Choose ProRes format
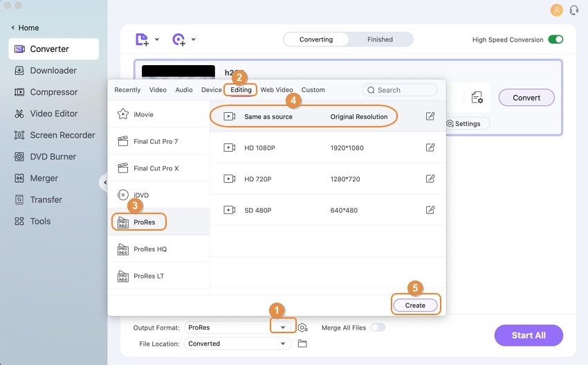Viewport: 588px width, 365px height. click(x=158, y=222)
